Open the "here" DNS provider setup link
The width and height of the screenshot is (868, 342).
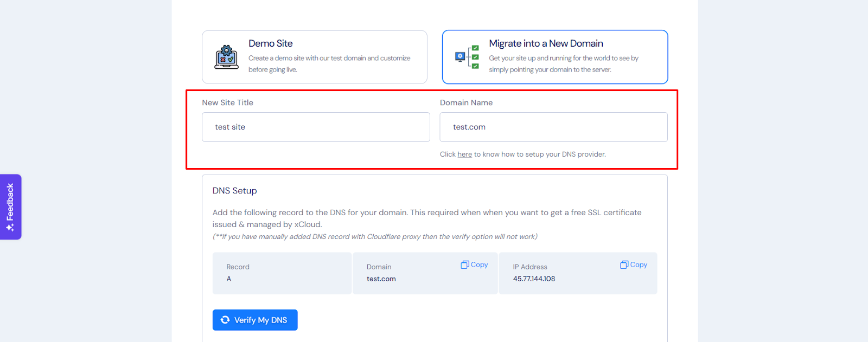coord(464,154)
